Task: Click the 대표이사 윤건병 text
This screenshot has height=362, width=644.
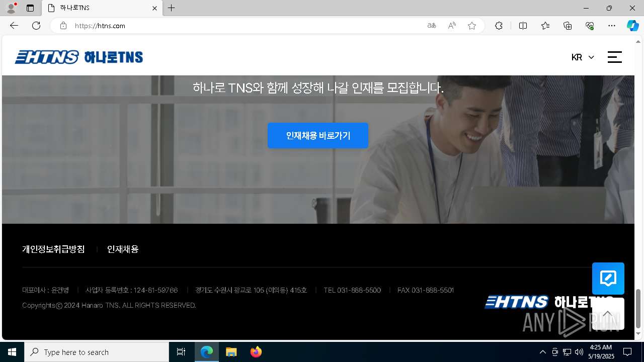Action: 46,290
